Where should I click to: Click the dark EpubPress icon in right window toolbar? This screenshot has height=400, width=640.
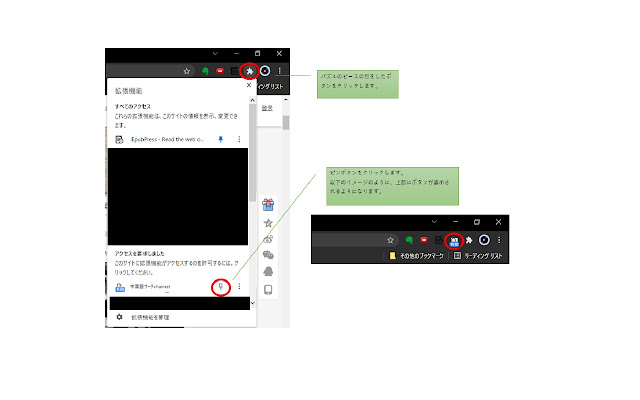click(439, 240)
